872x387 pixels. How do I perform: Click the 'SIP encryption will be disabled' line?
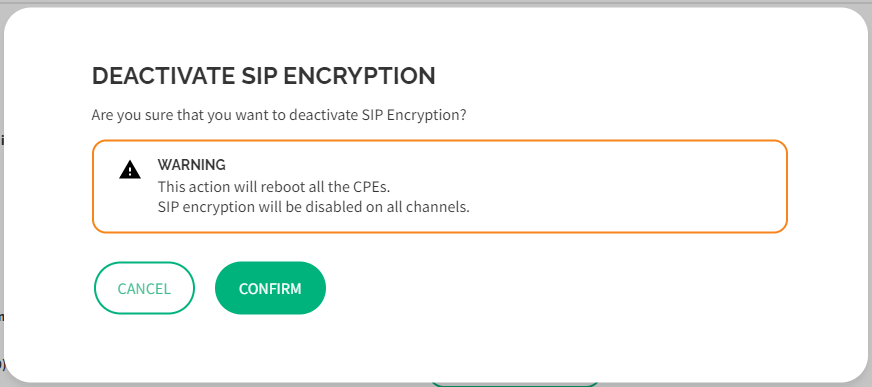coord(314,207)
